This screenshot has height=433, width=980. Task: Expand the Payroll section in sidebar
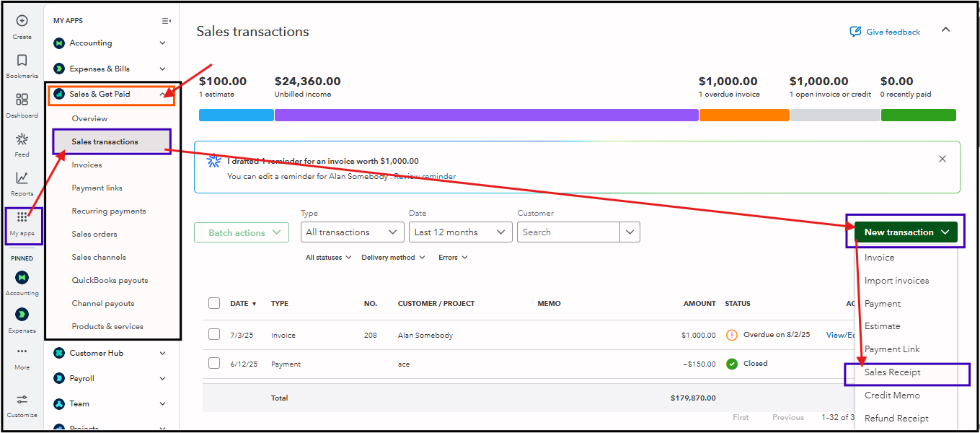pos(111,378)
